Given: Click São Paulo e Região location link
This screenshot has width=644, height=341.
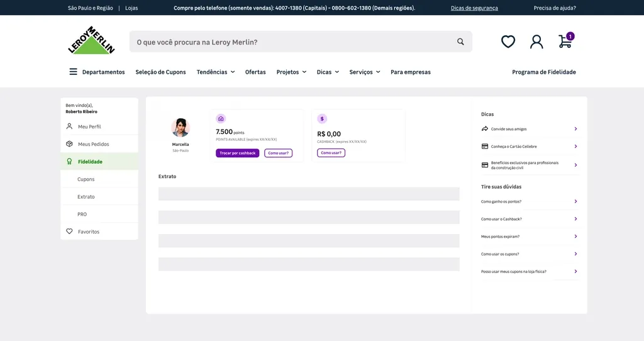Looking at the screenshot, I should pyautogui.click(x=91, y=8).
